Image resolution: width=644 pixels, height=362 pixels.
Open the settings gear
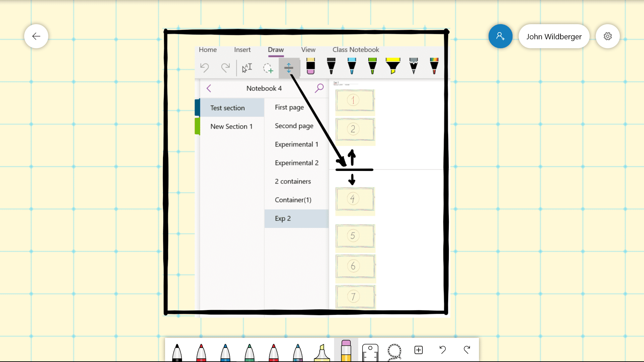tap(608, 36)
